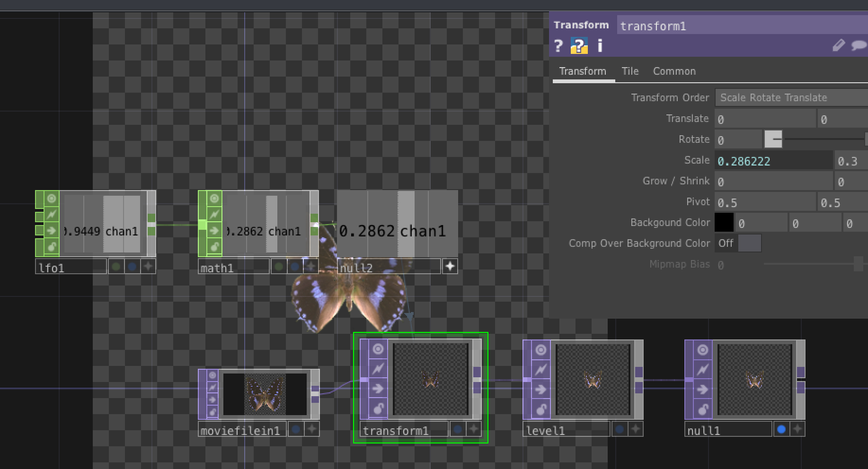Click the transform1 operator name field
868x469 pixels.
741,26
